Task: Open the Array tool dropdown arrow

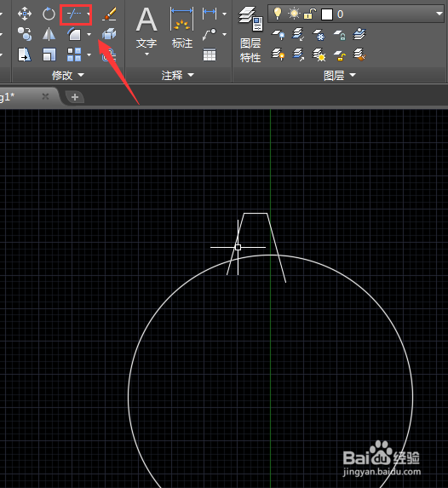Action: tap(89, 55)
